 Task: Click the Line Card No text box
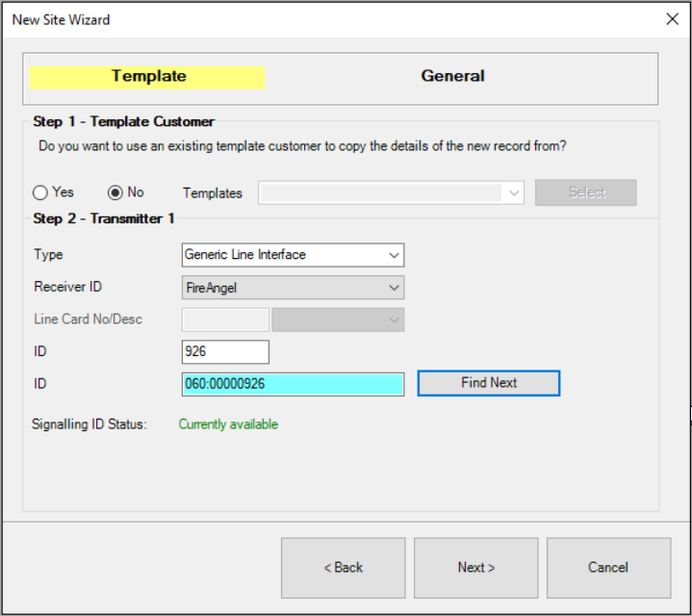click(x=225, y=320)
